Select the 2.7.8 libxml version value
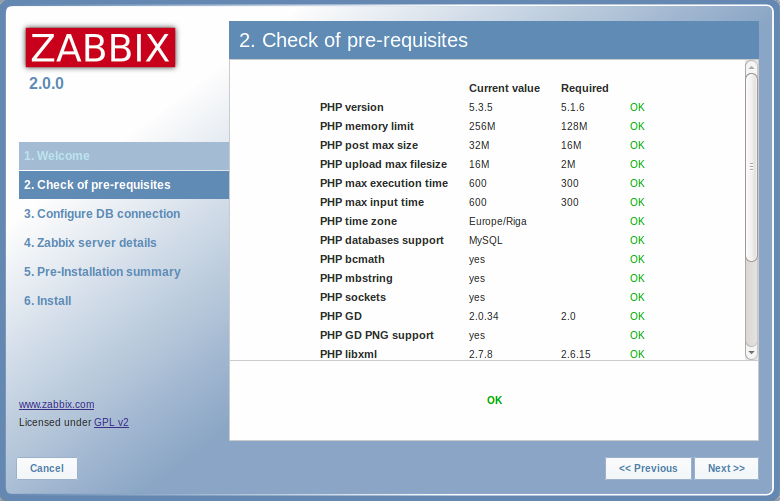Viewport: 780px width, 501px height. (x=481, y=354)
